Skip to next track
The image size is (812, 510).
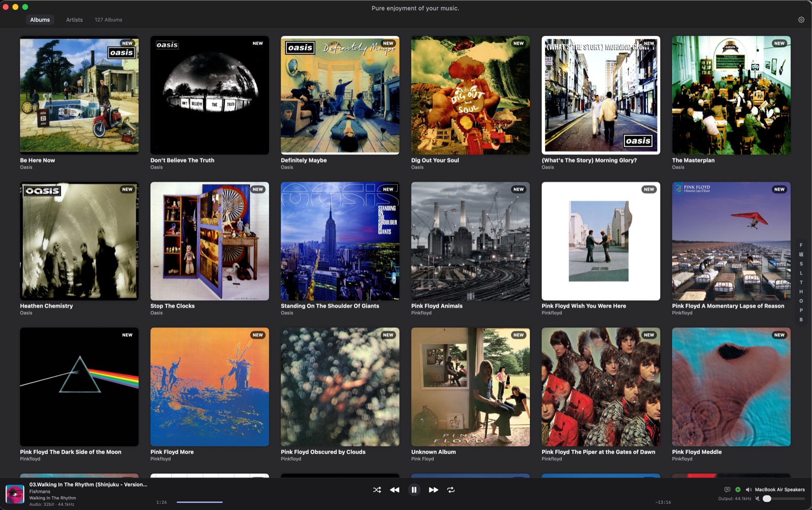tap(433, 490)
